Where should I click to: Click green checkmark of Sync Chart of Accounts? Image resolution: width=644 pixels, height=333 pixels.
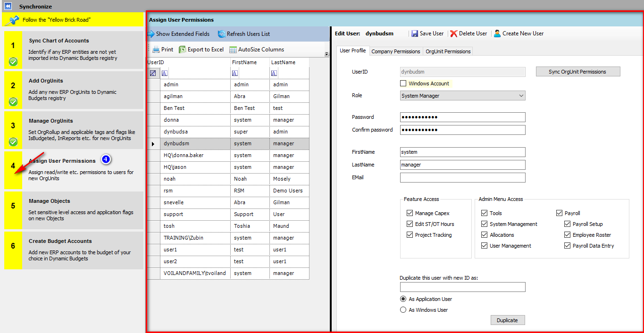click(13, 62)
